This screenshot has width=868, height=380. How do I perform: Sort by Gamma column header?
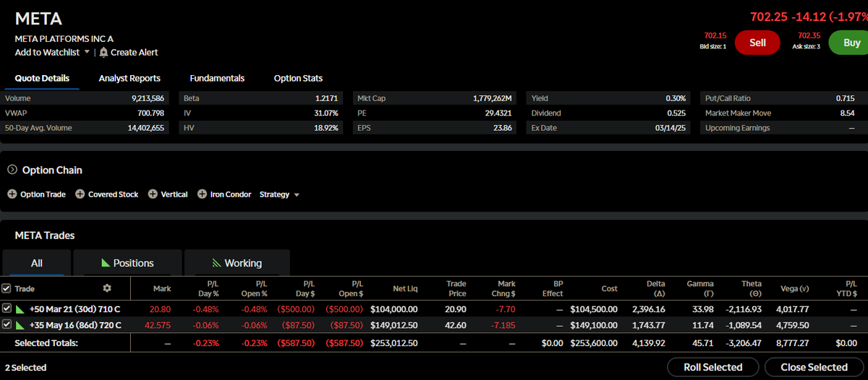(x=700, y=288)
